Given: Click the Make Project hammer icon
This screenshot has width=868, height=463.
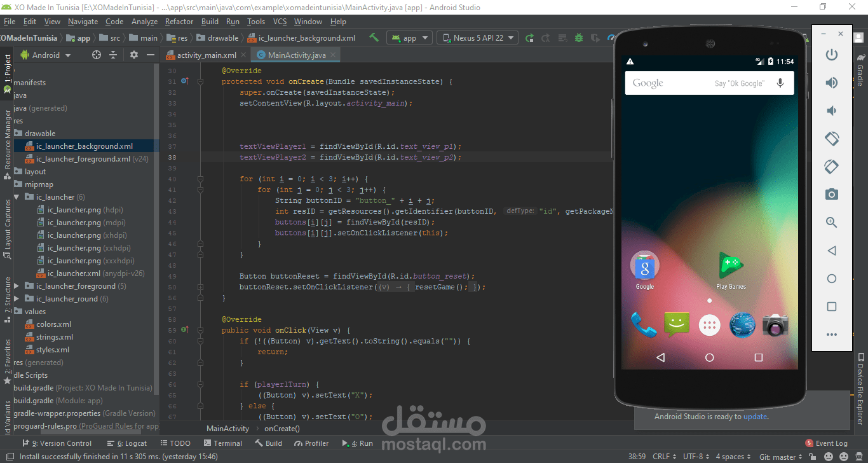Looking at the screenshot, I should tap(374, 38).
